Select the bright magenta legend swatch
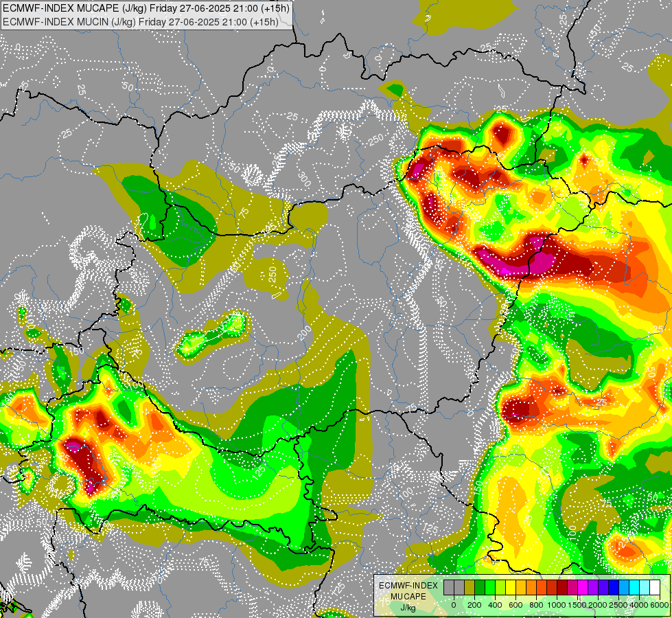The height and width of the screenshot is (618, 672). point(583,588)
